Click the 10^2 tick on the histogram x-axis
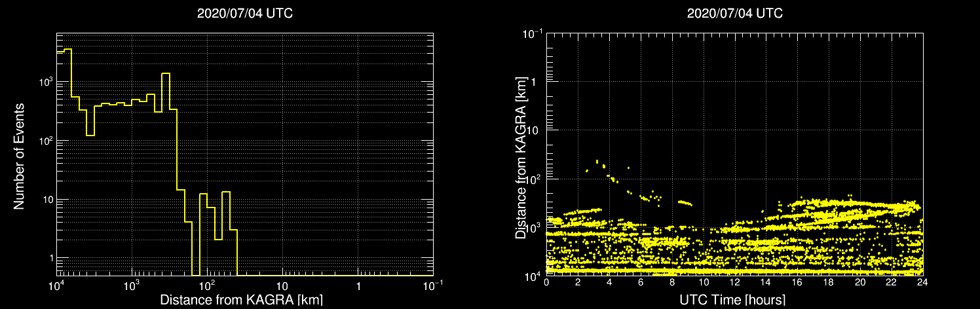 coord(207,285)
